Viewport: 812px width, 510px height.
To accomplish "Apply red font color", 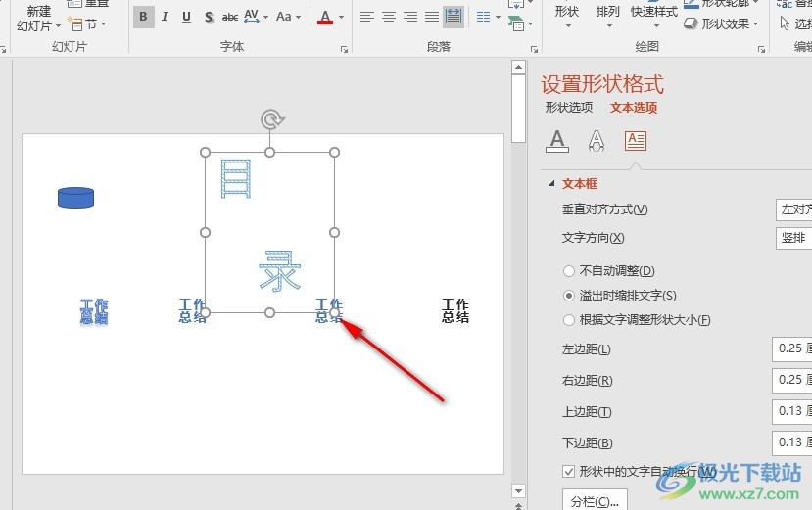I will point(325,17).
